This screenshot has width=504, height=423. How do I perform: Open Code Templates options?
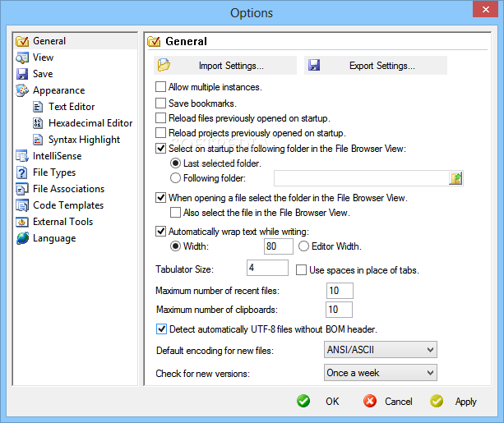coord(68,205)
